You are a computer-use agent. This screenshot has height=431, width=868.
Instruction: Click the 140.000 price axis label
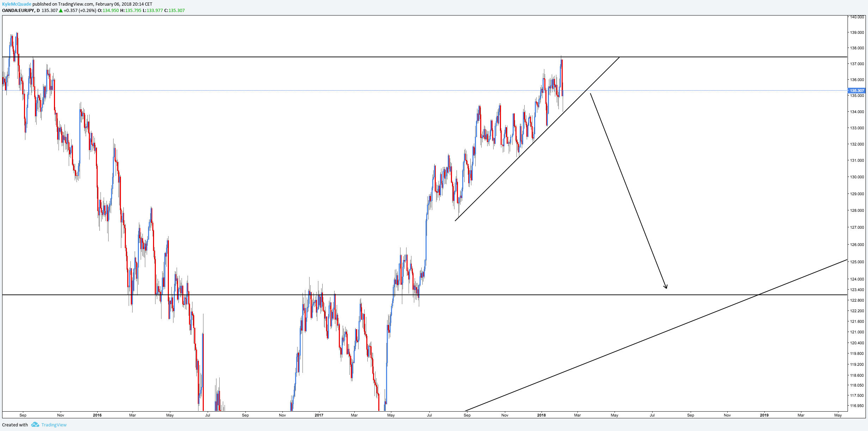(x=857, y=17)
